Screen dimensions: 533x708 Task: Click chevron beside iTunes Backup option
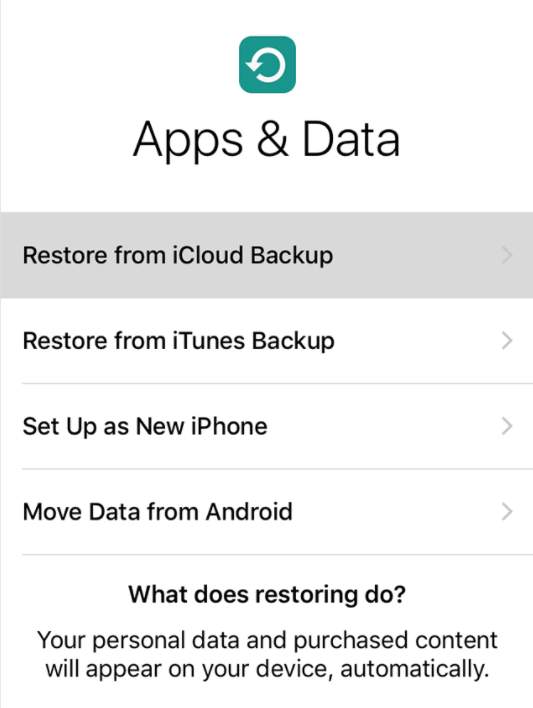click(x=507, y=340)
